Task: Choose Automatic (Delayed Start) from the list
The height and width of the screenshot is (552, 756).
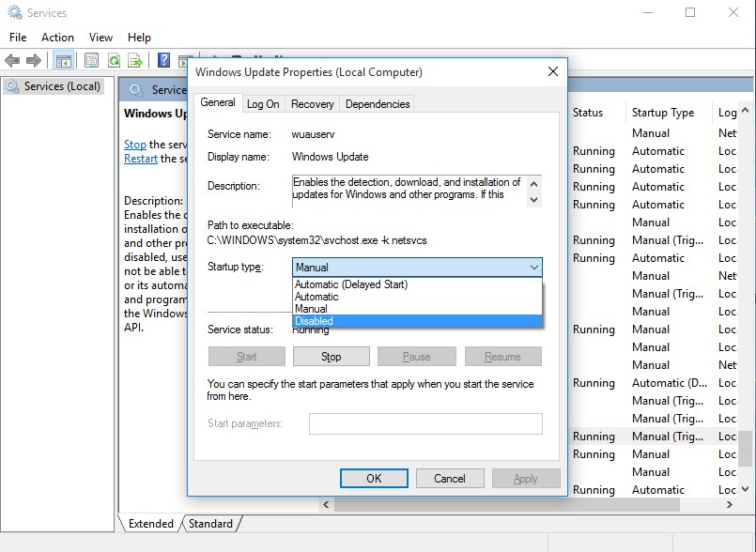Action: (x=417, y=284)
